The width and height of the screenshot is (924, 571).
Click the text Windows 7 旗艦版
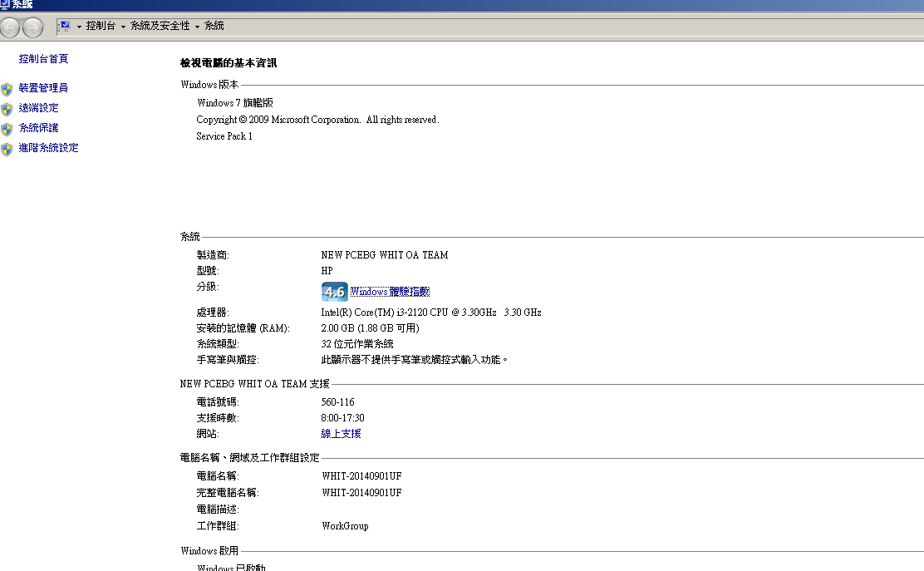(235, 103)
